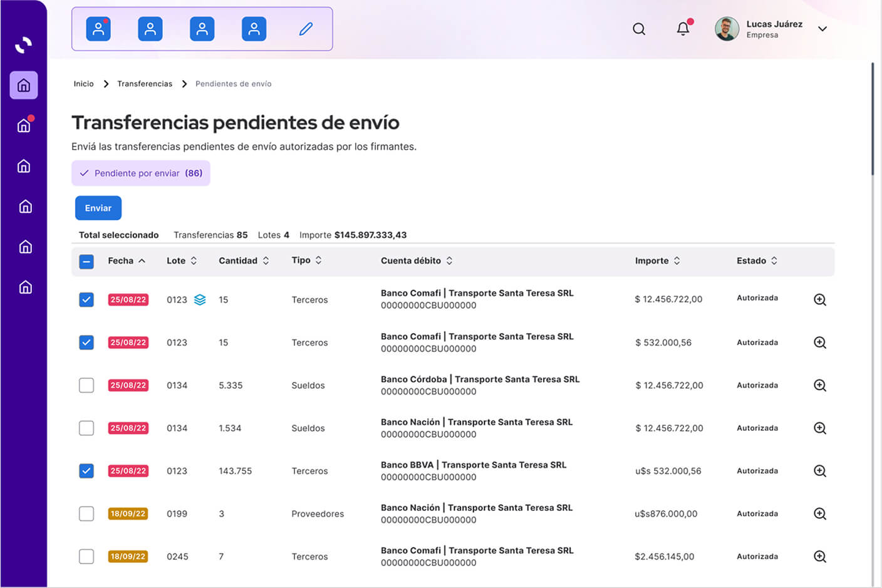Click the Proveedores tipo cell
Screen dimensions: 882x588
click(318, 513)
